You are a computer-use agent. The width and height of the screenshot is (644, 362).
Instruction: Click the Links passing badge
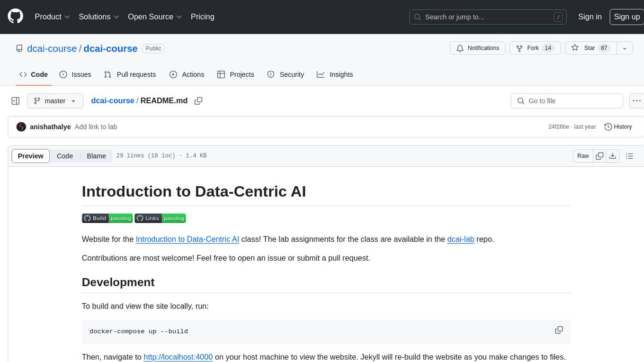click(x=160, y=218)
